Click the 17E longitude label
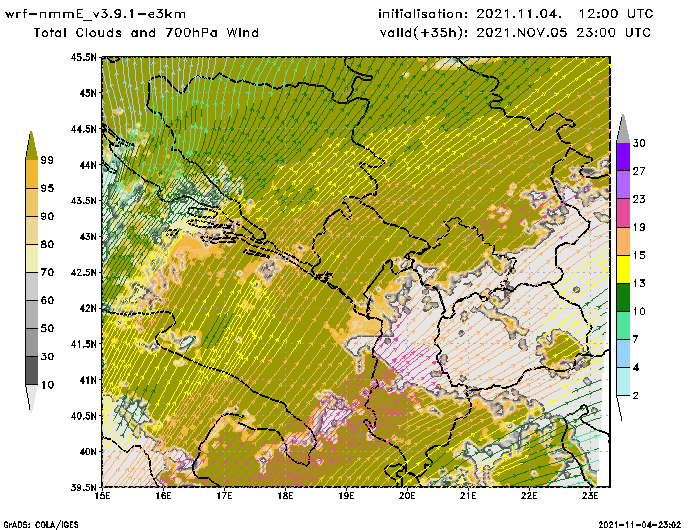This screenshot has width=700, height=530. click(x=224, y=495)
